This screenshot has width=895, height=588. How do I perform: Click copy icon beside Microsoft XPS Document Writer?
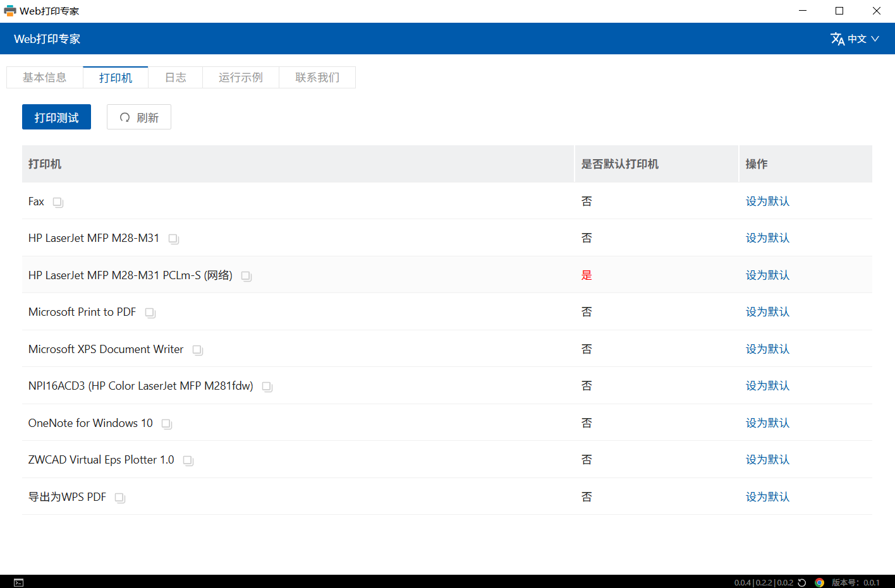[x=197, y=350]
